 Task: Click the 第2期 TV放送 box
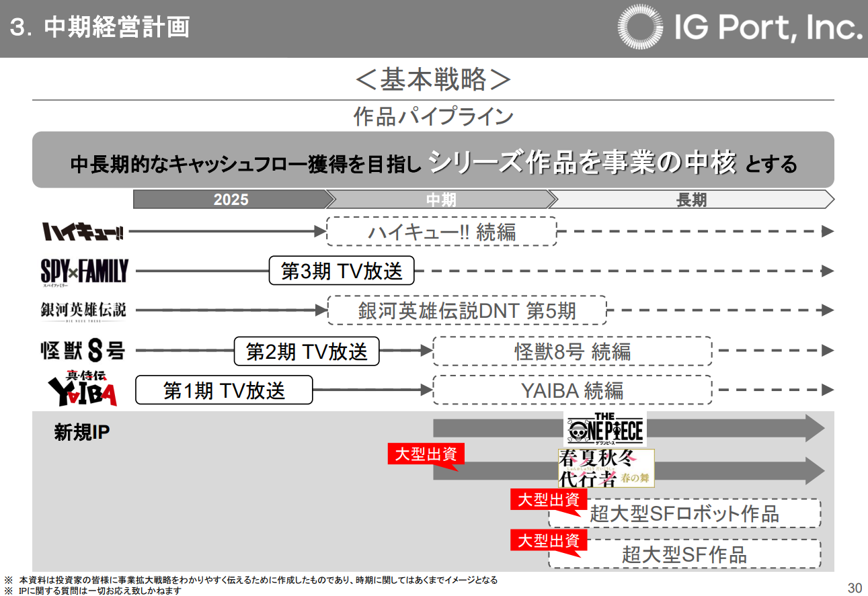(307, 351)
